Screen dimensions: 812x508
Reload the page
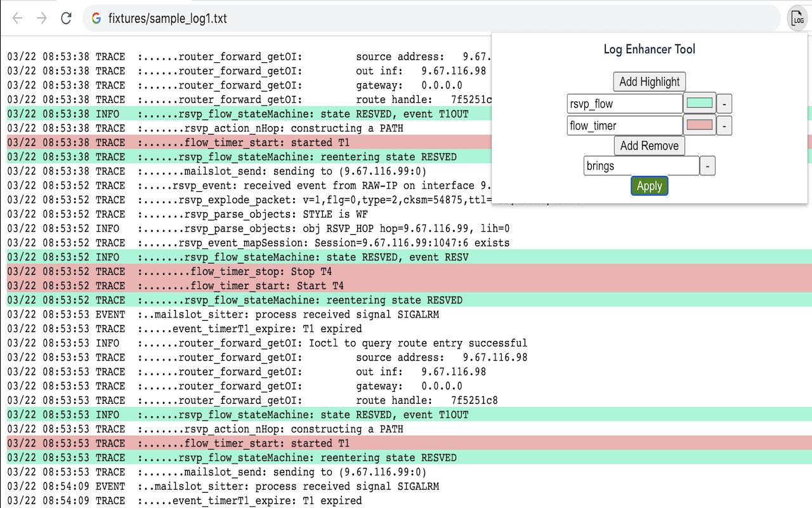tap(66, 18)
